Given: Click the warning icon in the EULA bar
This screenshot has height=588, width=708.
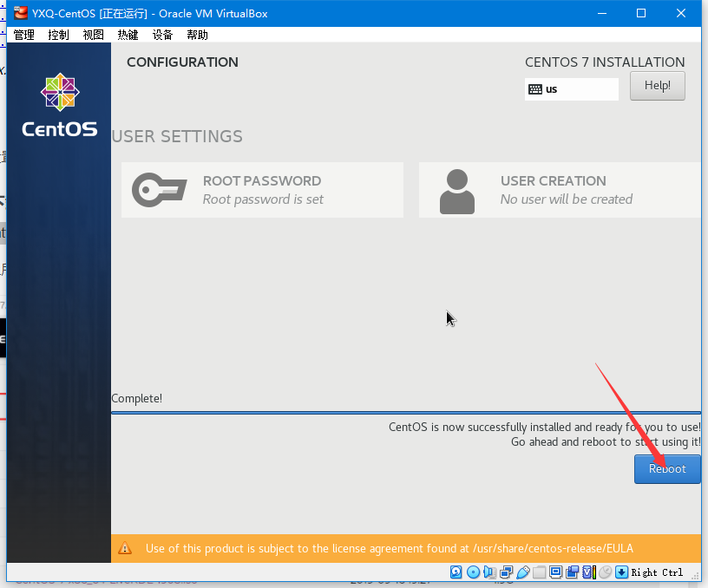Looking at the screenshot, I should [x=126, y=548].
